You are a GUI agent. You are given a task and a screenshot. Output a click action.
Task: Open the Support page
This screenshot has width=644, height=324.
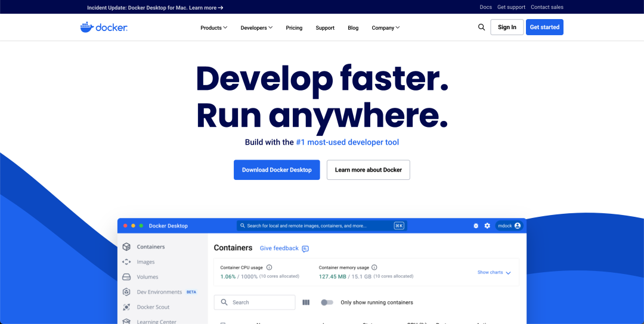tap(325, 28)
